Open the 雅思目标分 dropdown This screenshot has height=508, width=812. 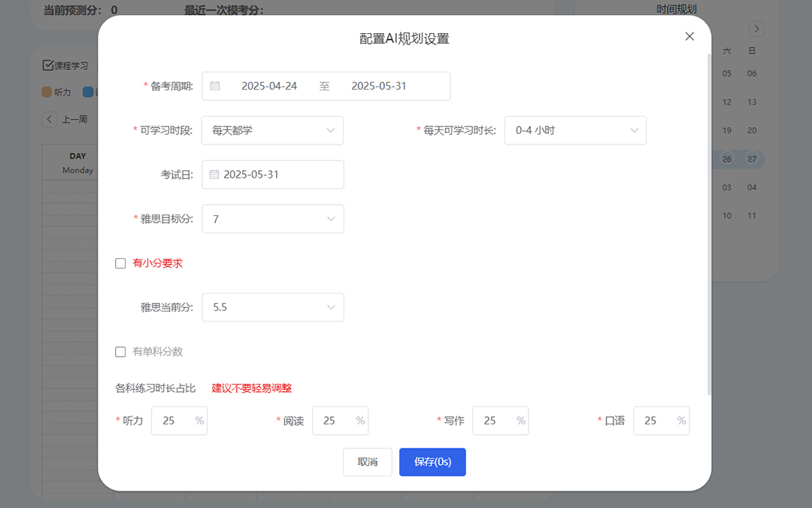click(272, 219)
